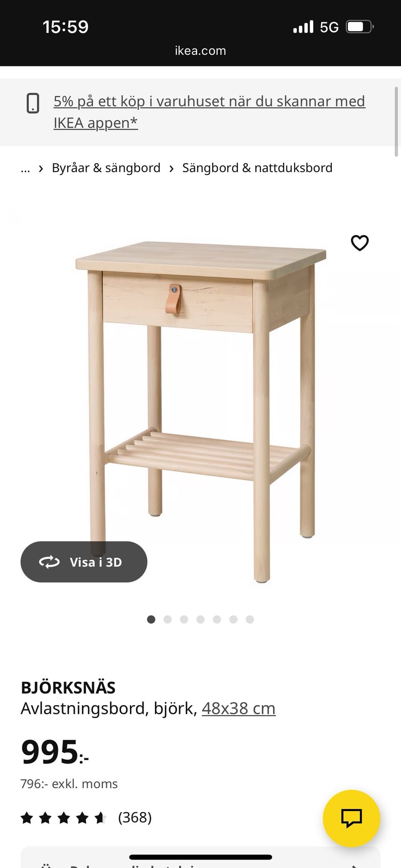Go to Byråar & sängbord category
This screenshot has height=868, width=401.
(106, 168)
